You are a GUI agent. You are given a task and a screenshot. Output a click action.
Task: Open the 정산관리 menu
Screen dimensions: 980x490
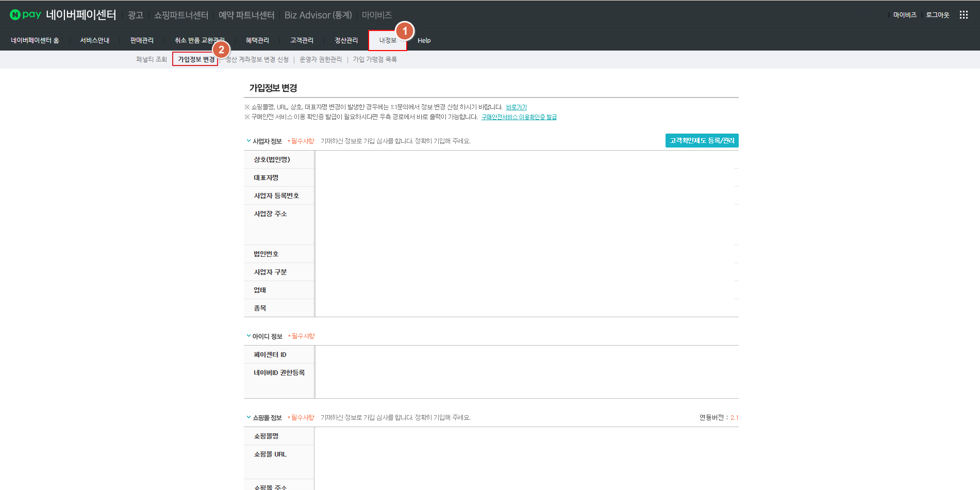[346, 40]
